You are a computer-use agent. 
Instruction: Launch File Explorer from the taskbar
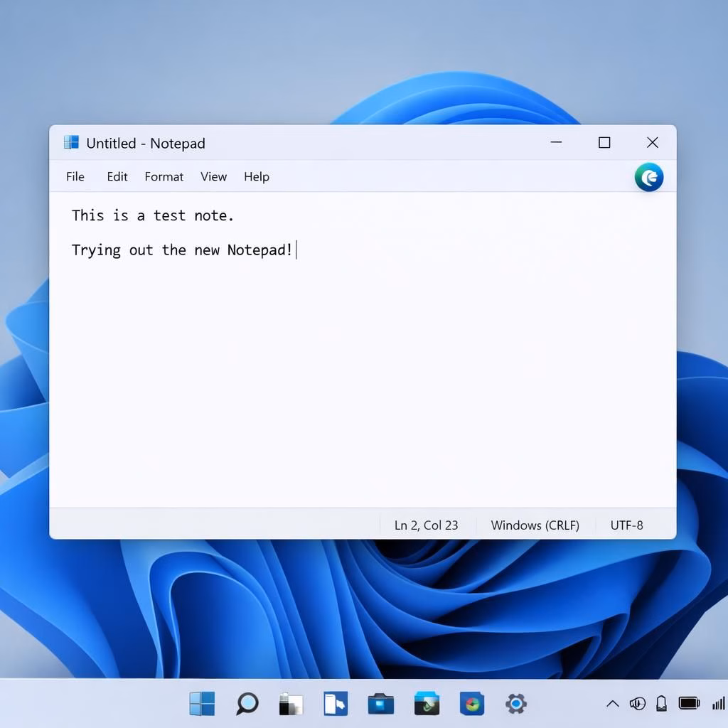(x=381, y=704)
